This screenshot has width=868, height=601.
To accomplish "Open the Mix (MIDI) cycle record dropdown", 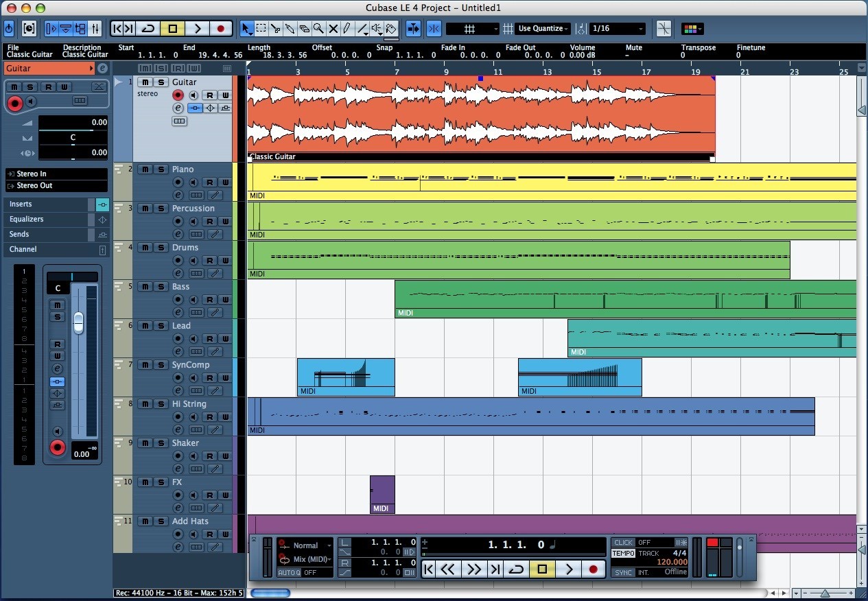I will pyautogui.click(x=305, y=559).
